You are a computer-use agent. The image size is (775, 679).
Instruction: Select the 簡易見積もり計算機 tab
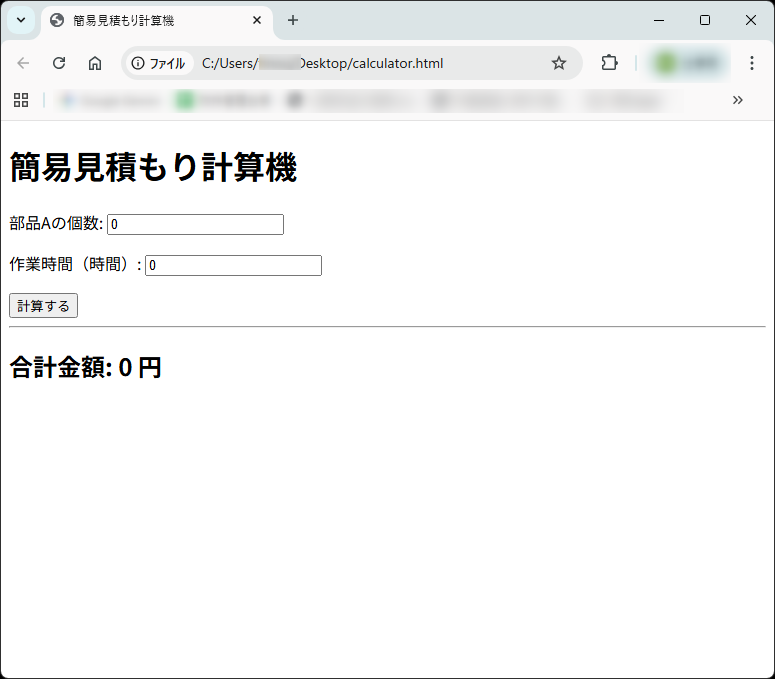[157, 21]
